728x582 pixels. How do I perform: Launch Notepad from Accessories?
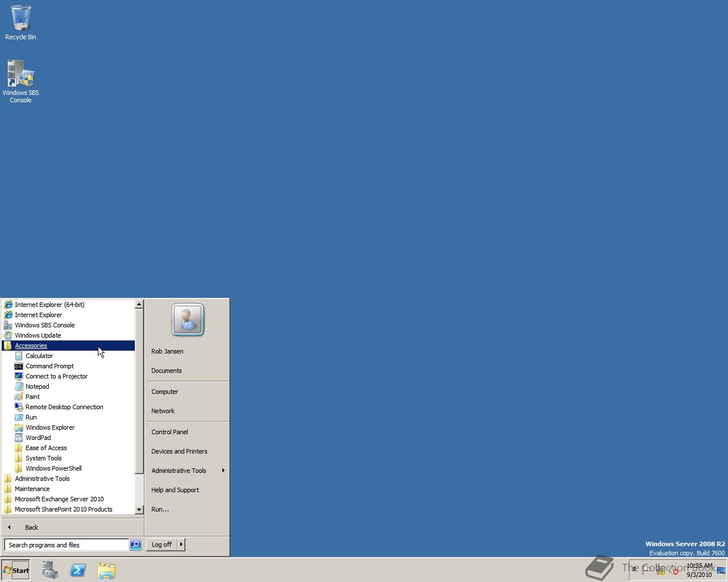coord(68,386)
